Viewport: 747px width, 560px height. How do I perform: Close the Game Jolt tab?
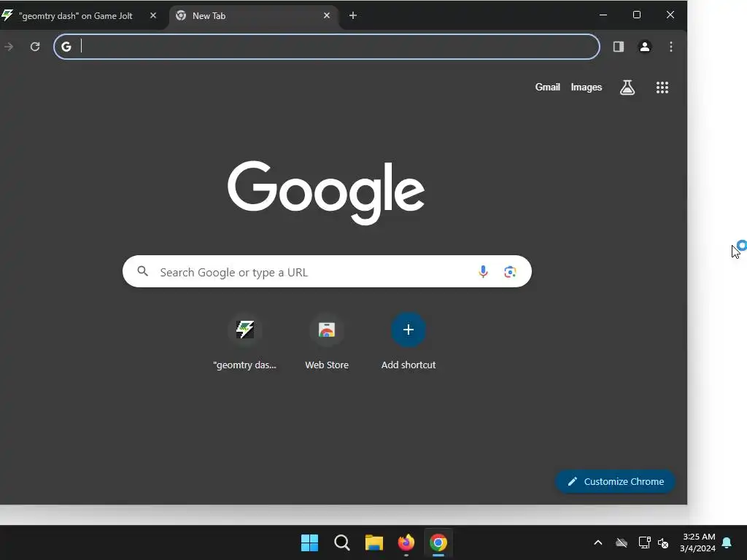(x=153, y=16)
